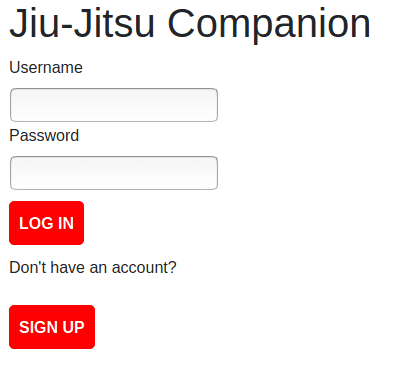
Task: Focus the Username input field
Action: (114, 105)
